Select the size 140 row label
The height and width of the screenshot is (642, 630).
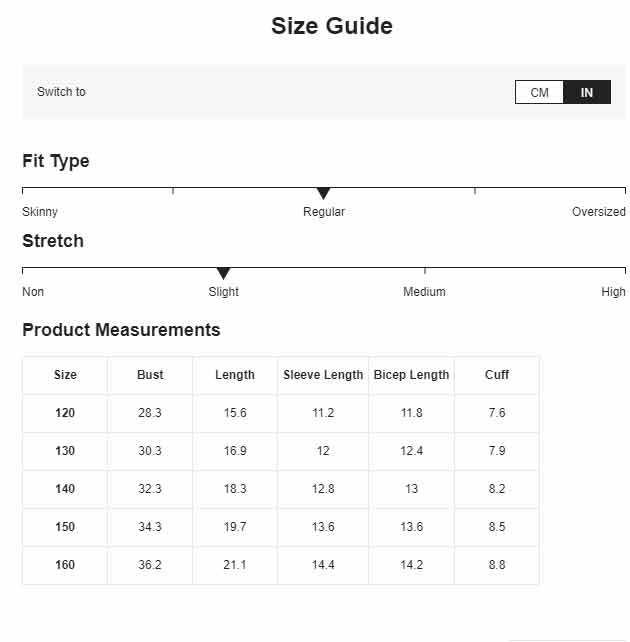65,489
